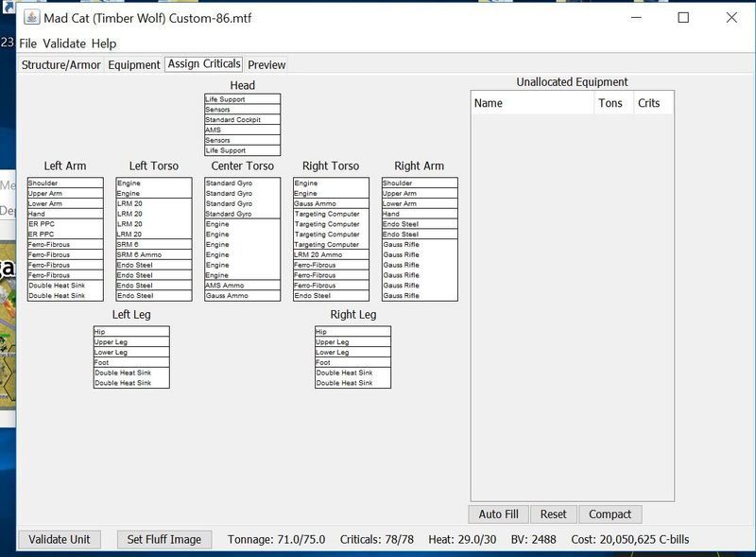Image resolution: width=756 pixels, height=557 pixels.
Task: Select the Targeting Computer block in Right Torso
Action: pos(332,229)
